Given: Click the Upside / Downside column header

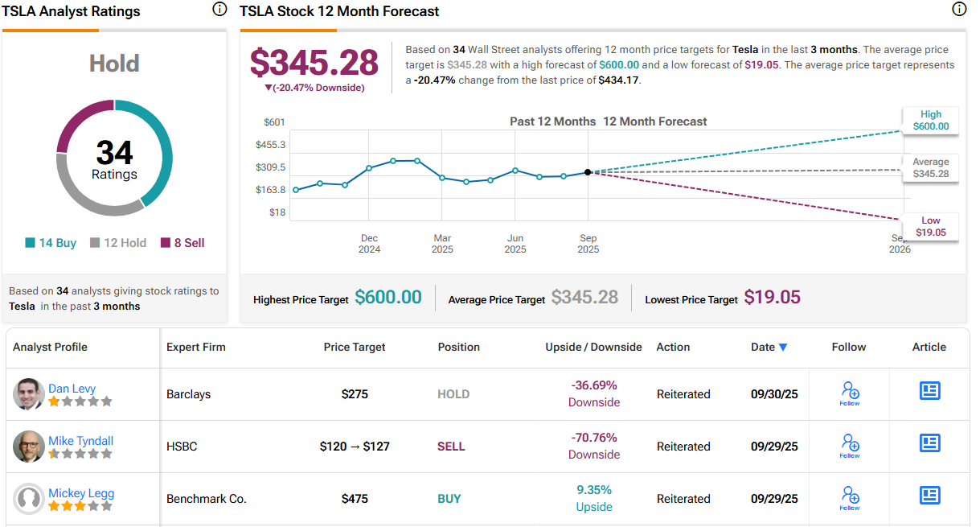Looking at the screenshot, I should pyautogui.click(x=593, y=348).
